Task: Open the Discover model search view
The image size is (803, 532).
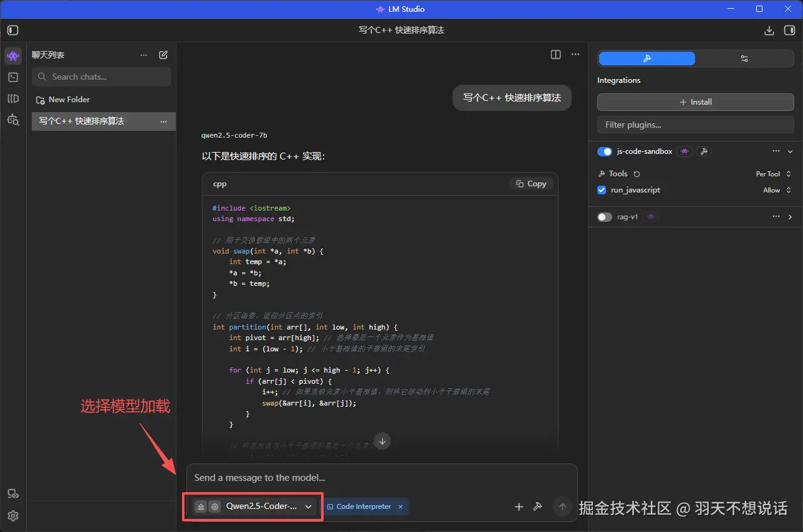Action: pos(13,120)
